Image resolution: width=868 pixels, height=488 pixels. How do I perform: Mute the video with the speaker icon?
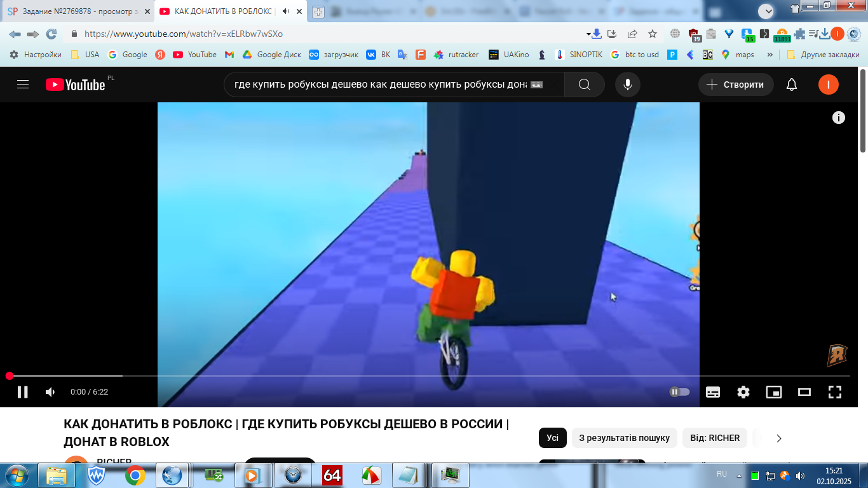pos(50,392)
